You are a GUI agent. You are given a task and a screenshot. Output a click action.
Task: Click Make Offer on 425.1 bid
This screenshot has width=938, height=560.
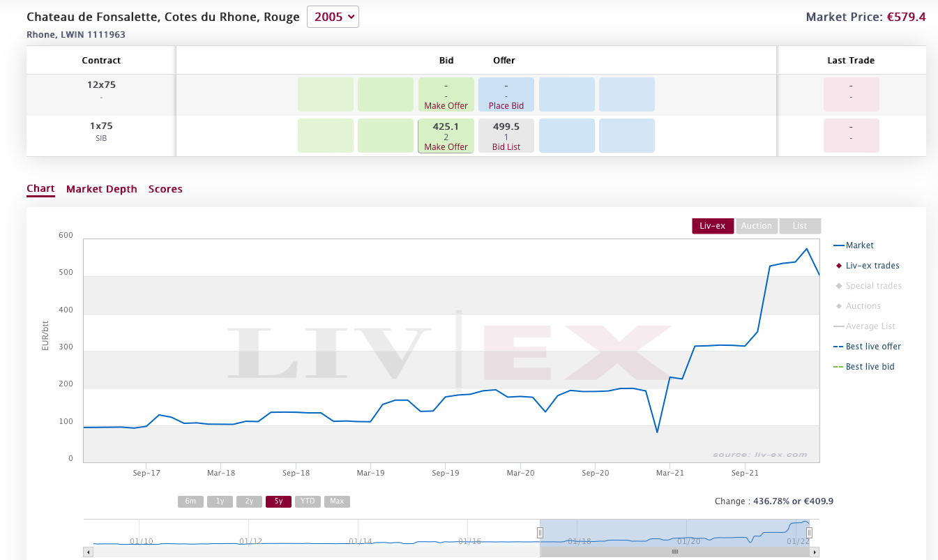tap(446, 147)
